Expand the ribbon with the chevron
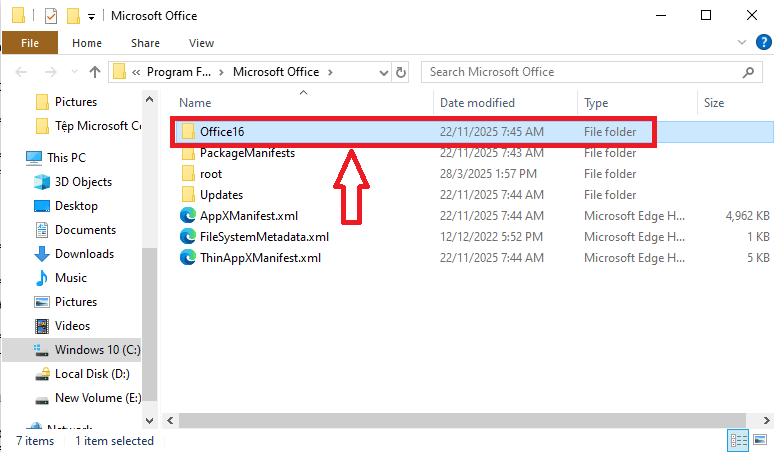 pos(741,43)
